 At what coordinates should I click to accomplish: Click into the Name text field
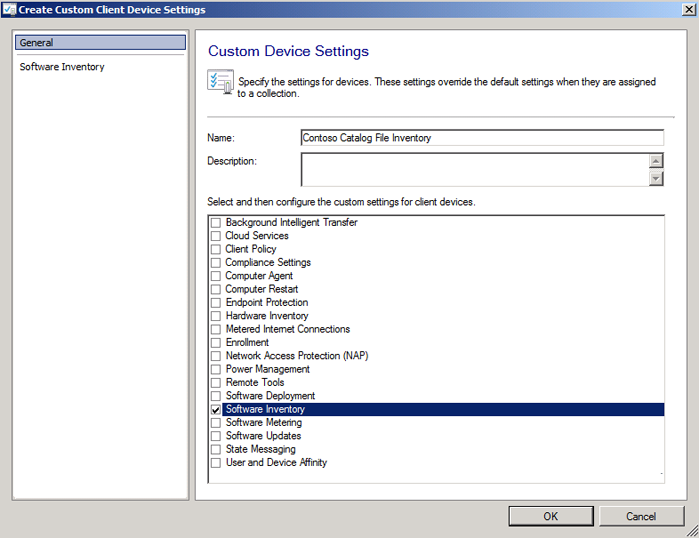(x=482, y=138)
